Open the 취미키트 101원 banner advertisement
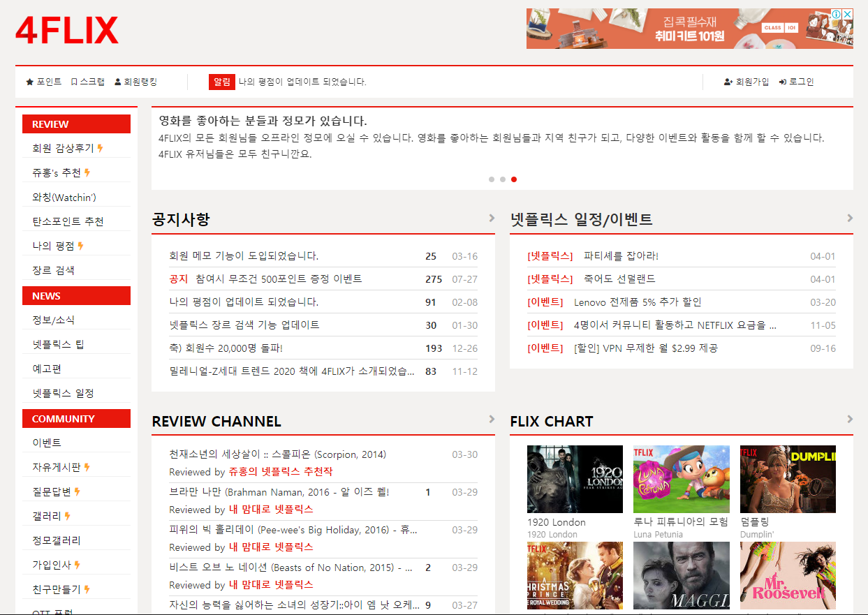 pyautogui.click(x=689, y=29)
